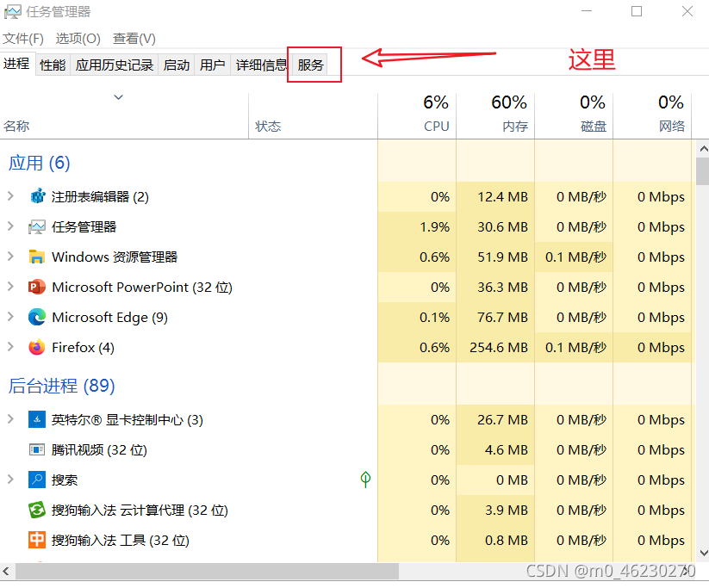This screenshot has width=709, height=588.
Task: Select the 腾讯视频 (32 位) process name
Action: coord(99,449)
